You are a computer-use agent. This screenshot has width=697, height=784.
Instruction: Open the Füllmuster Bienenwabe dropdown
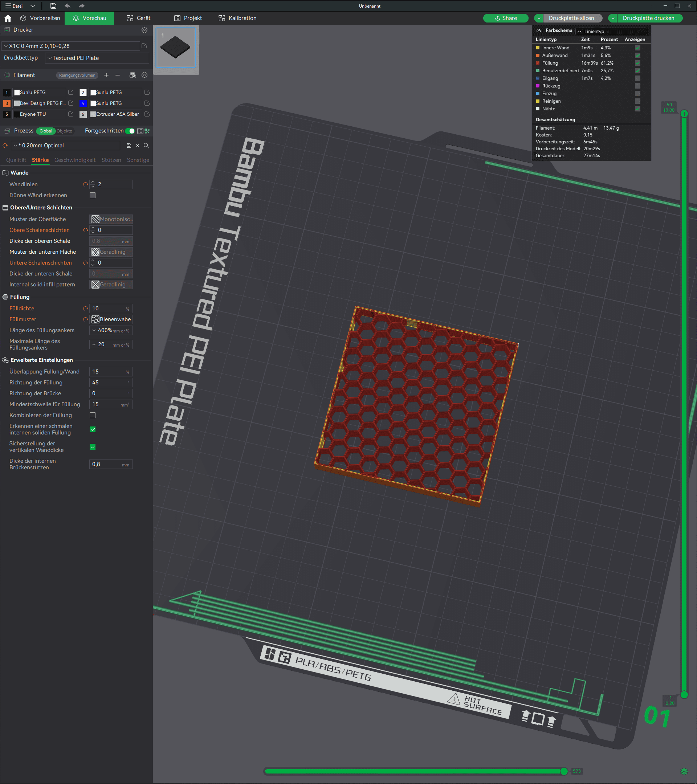[x=111, y=319]
